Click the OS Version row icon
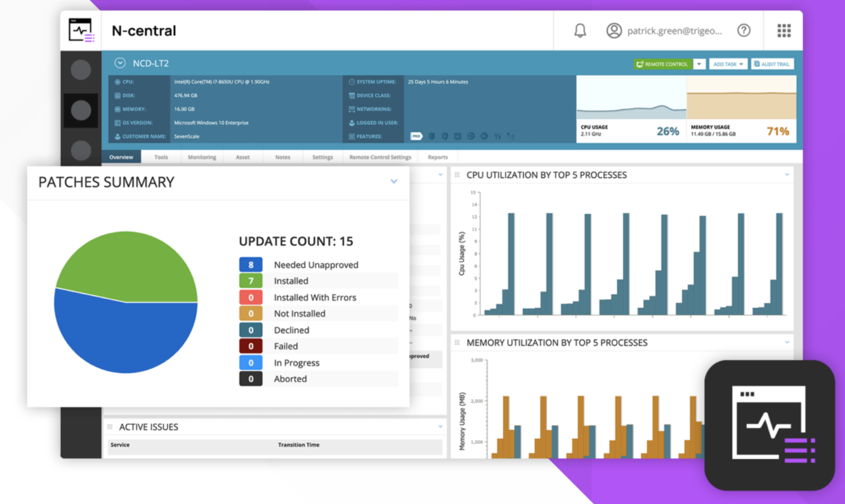 (x=117, y=123)
